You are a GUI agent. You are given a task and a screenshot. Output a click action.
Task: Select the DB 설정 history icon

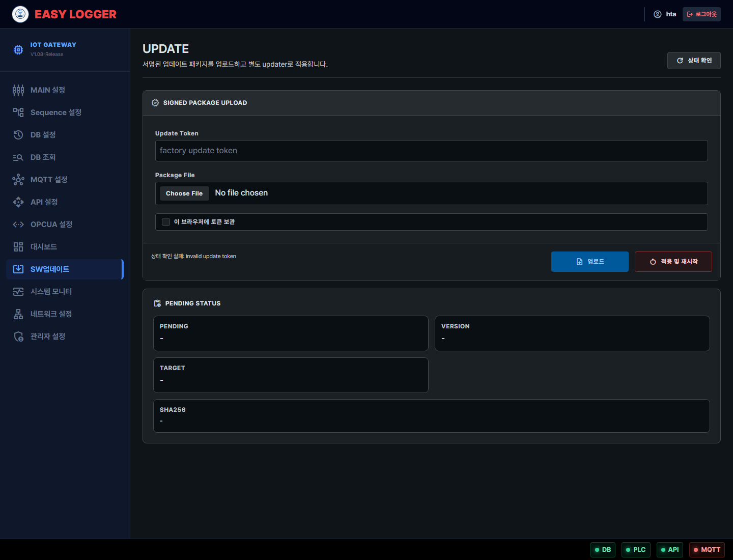(18, 135)
